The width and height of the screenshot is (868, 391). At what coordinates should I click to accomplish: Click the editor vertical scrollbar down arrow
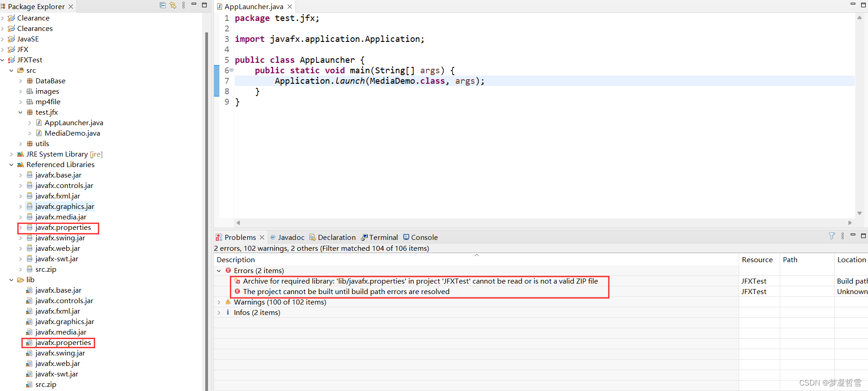click(x=859, y=213)
